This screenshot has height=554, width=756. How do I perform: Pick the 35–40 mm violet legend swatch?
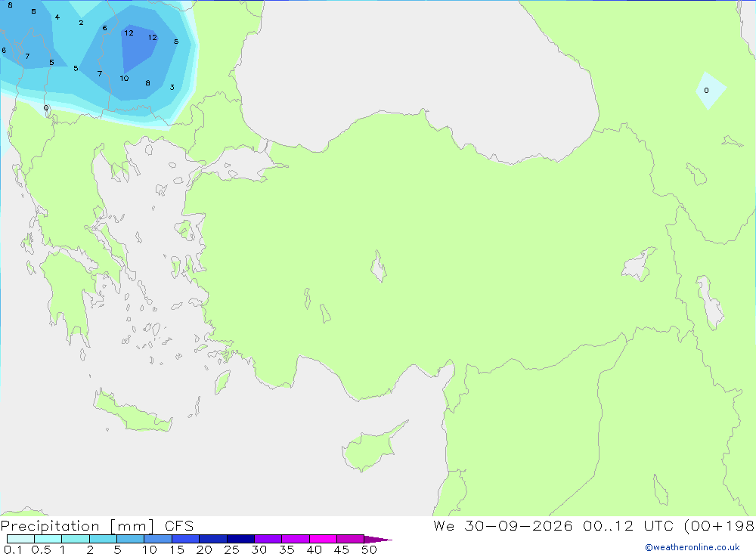(296, 539)
